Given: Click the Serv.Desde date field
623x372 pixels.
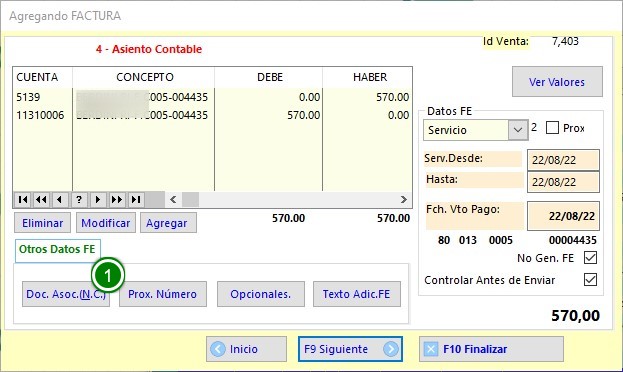Looking at the screenshot, I should point(563,160).
